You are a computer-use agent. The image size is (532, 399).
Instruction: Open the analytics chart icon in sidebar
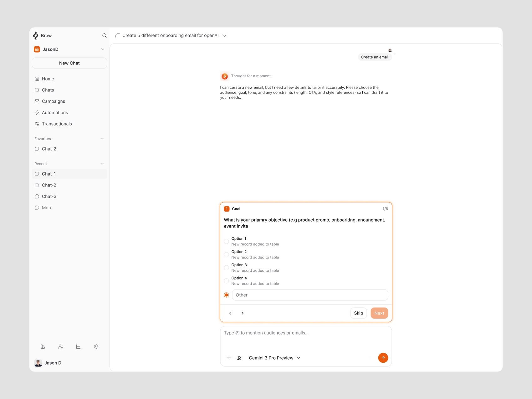[78, 347]
